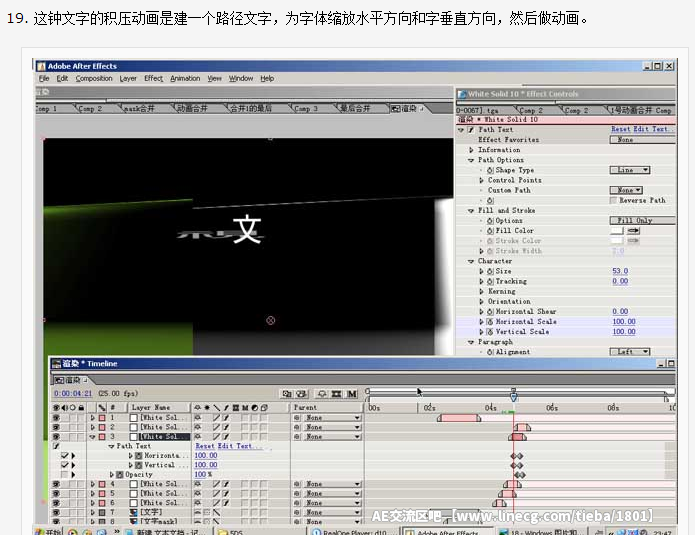Click the current time indicator handle
This screenshot has height=535, width=695.
click(513, 394)
